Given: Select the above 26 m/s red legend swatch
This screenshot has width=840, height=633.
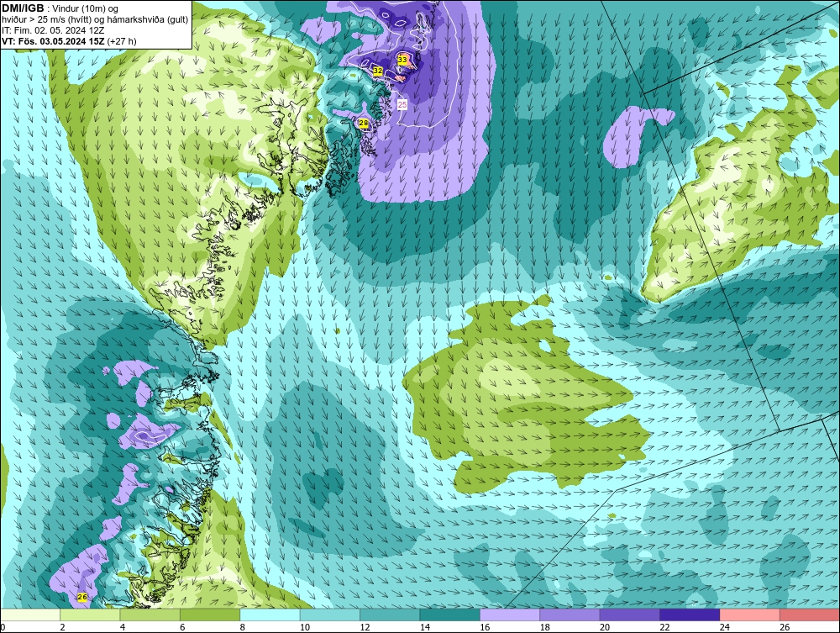Looking at the screenshot, I should (810, 615).
